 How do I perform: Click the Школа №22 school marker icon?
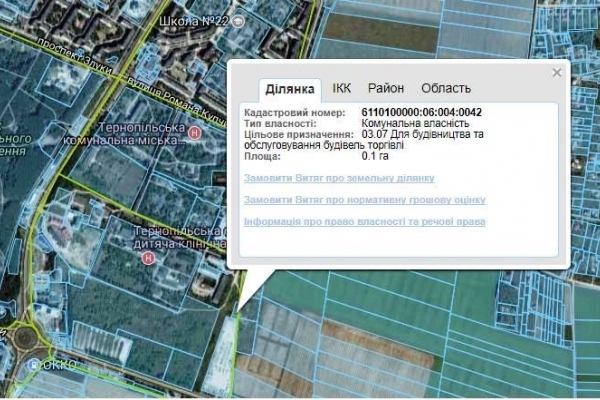click(x=238, y=19)
